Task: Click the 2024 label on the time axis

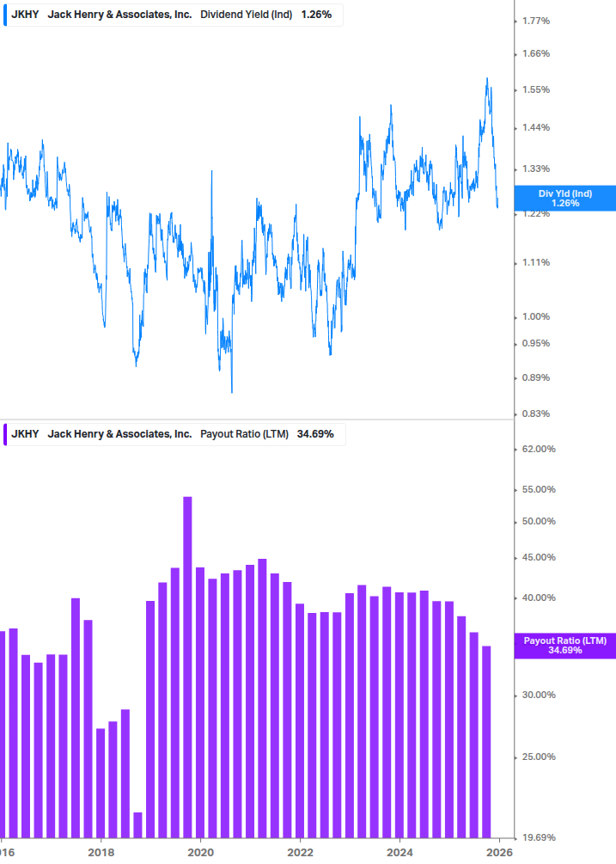Action: pos(399,852)
